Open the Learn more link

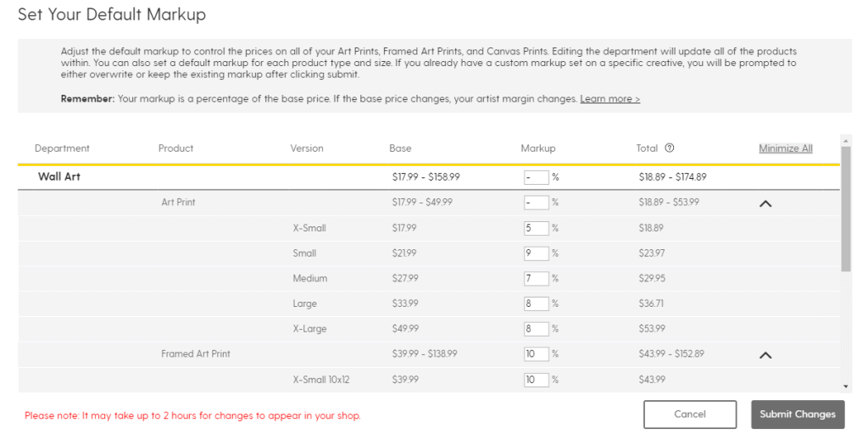coord(610,99)
